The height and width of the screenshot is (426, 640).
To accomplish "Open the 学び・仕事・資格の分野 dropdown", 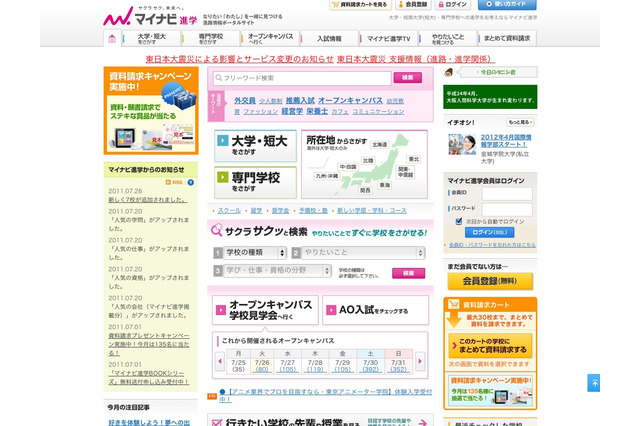I will (x=277, y=270).
